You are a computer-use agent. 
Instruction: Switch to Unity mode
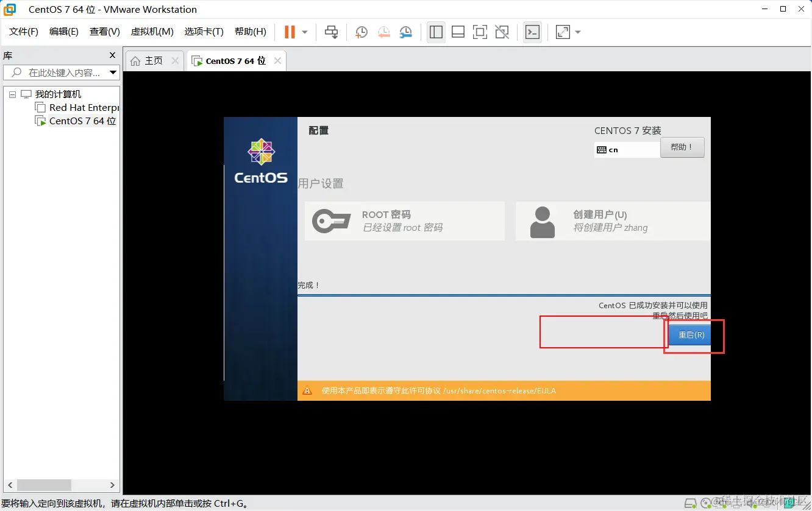pos(502,32)
